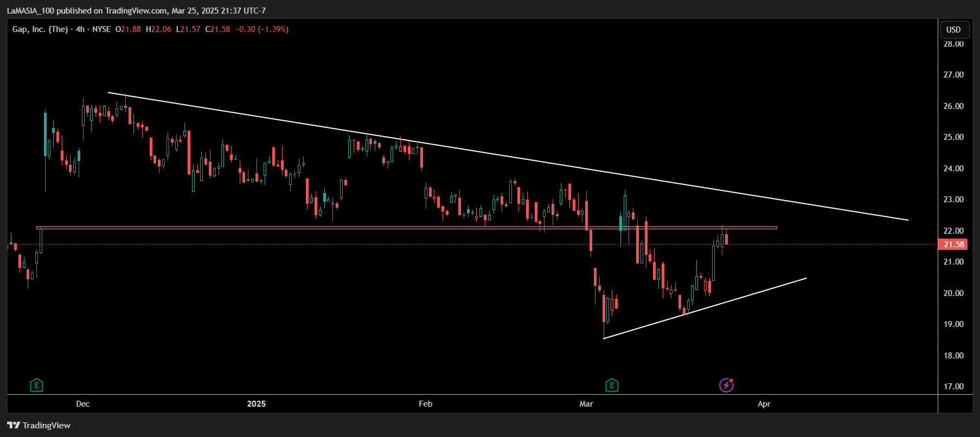Click the high value H22.06
Viewport: 980px width, 437px height.
click(x=158, y=29)
